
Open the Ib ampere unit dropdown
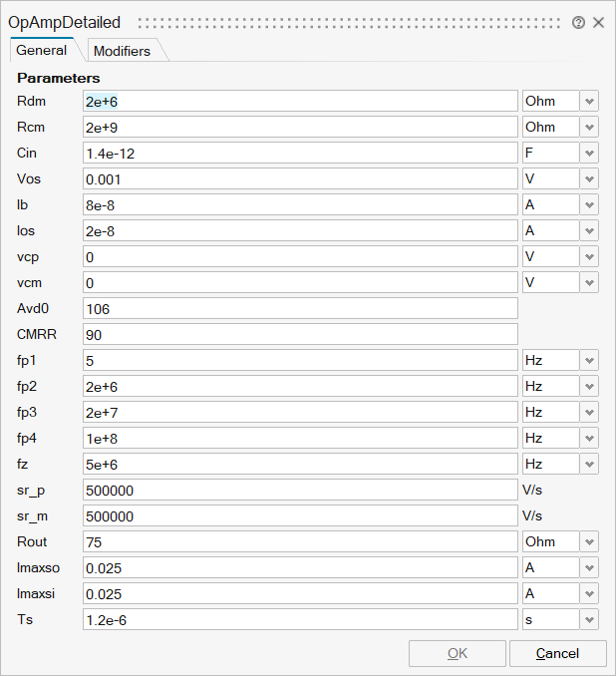click(590, 204)
